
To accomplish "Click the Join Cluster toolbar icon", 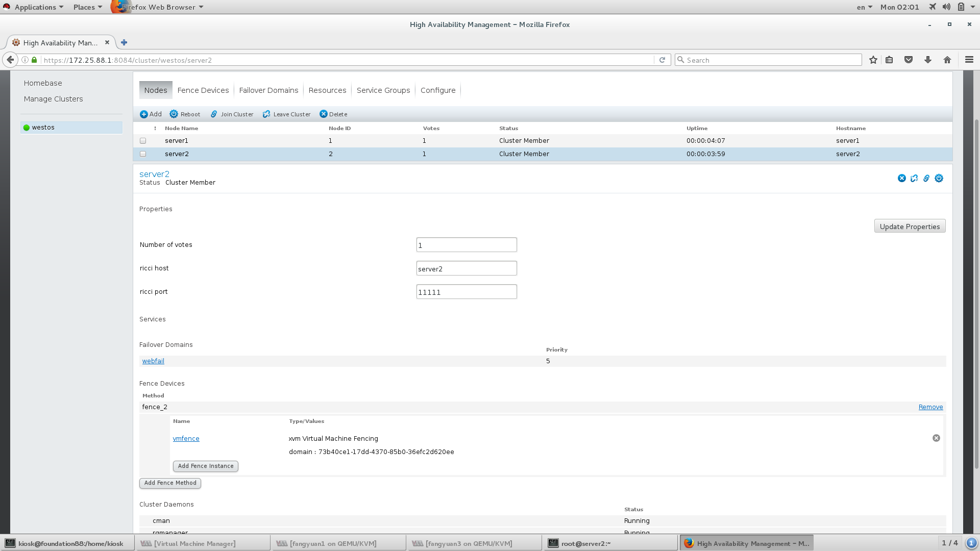I will (214, 114).
